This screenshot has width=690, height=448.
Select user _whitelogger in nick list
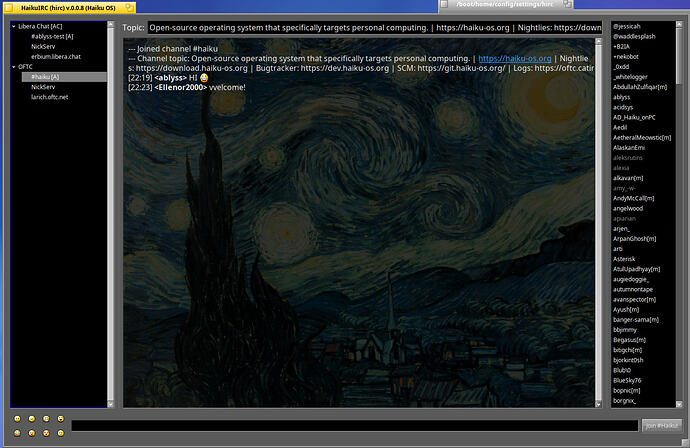pos(630,77)
